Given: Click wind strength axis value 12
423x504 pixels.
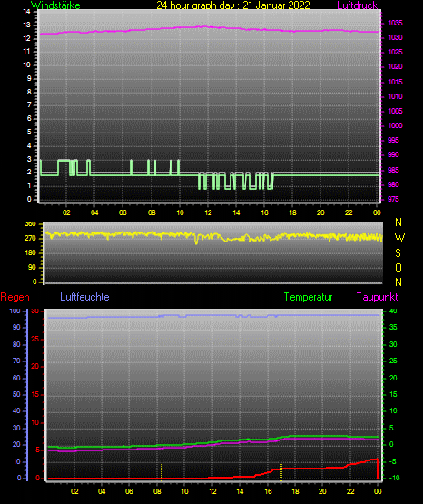Looking at the screenshot, I should 27,38.
